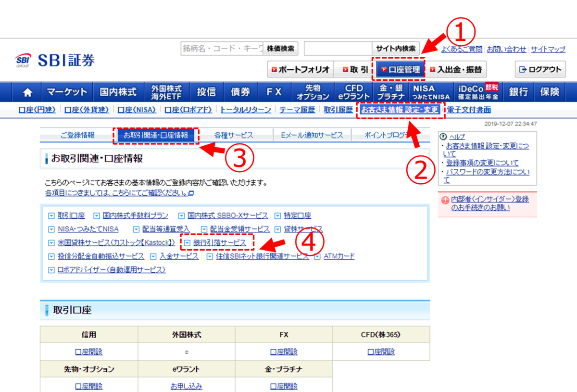The height and width of the screenshot is (392, 577).
Task: Open the CFD eワラント menu
Action: (x=354, y=91)
